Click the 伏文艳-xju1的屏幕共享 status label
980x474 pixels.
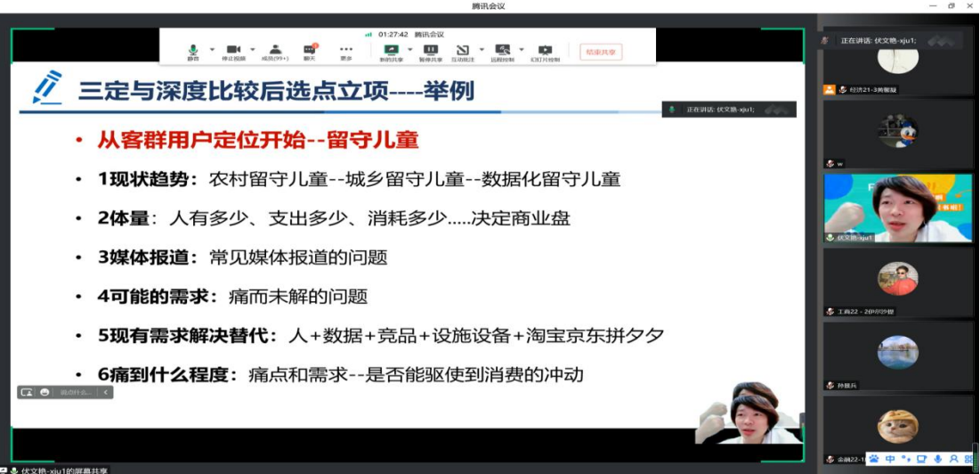pyautogui.click(x=64, y=470)
